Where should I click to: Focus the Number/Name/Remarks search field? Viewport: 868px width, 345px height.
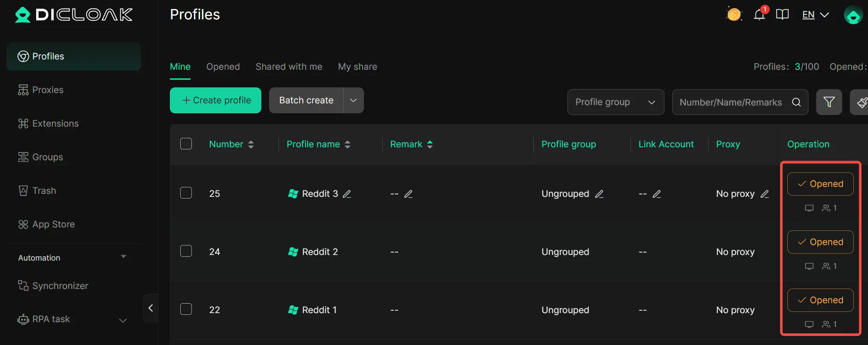730,102
